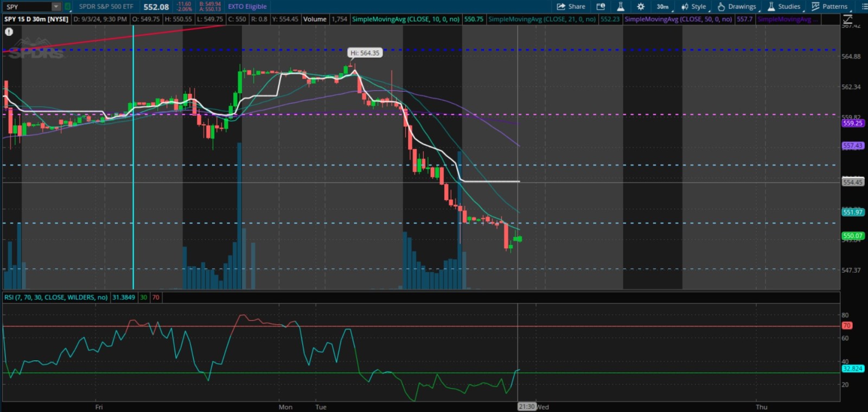This screenshot has height=412, width=868.
Task: Click the RSI overbought level 70 in header
Action: (x=156, y=297)
